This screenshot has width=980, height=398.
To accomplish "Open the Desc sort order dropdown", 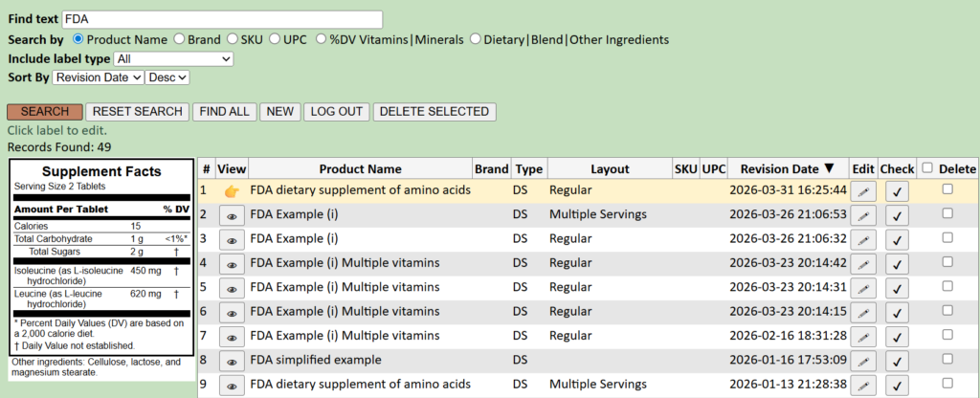I will point(168,77).
